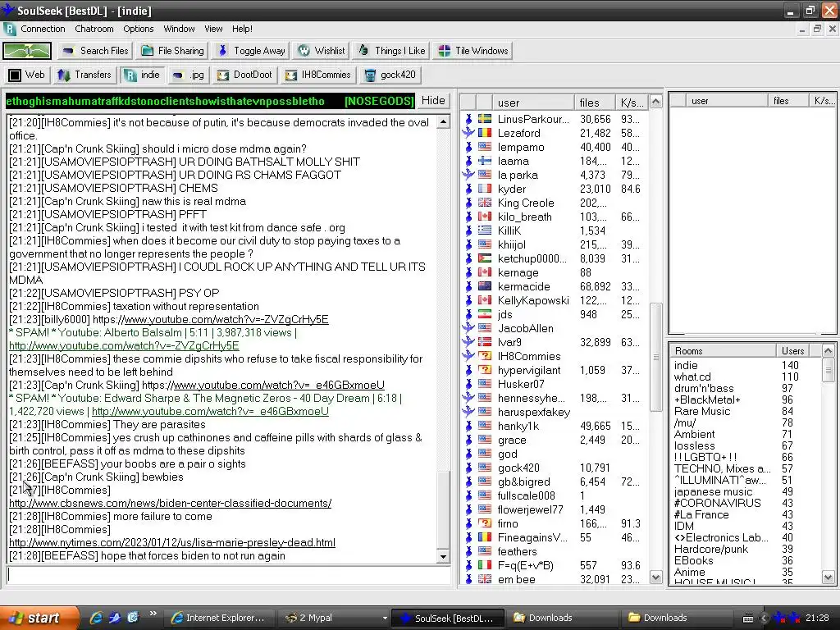840x630 pixels.
Task: Open the DootDoot chat tab
Action: (x=244, y=75)
